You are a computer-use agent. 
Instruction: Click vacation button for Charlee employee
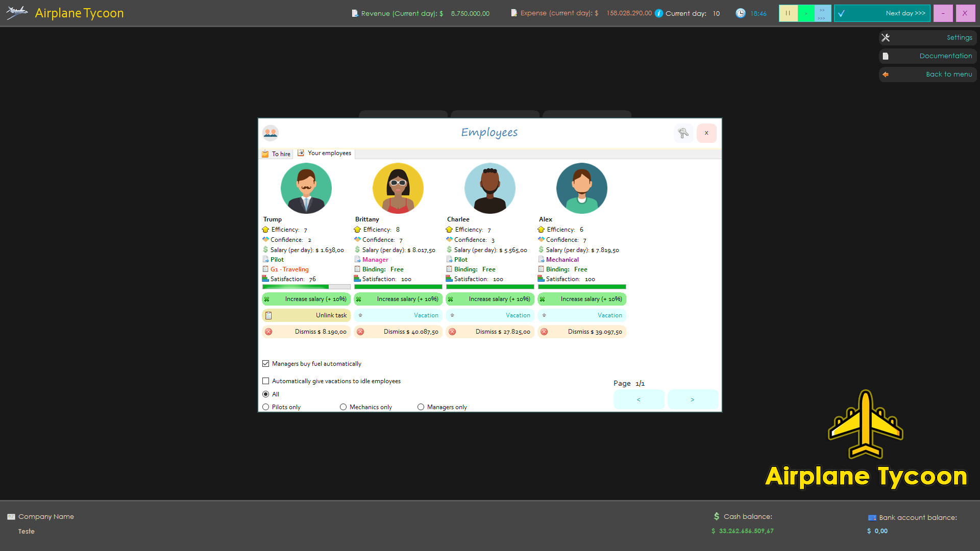[489, 315]
